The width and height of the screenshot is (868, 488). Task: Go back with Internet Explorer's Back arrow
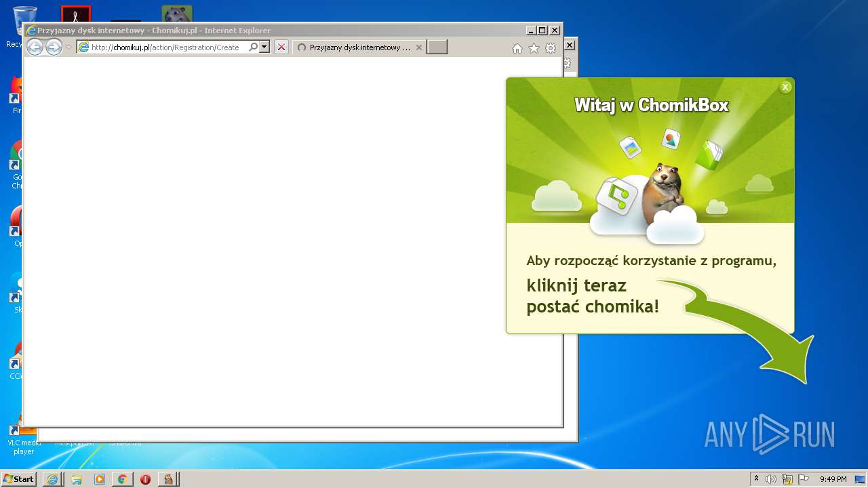(x=35, y=47)
